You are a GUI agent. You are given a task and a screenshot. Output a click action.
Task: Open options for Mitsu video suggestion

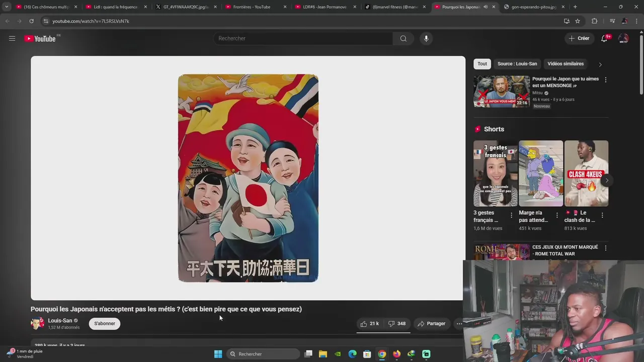[605, 80]
